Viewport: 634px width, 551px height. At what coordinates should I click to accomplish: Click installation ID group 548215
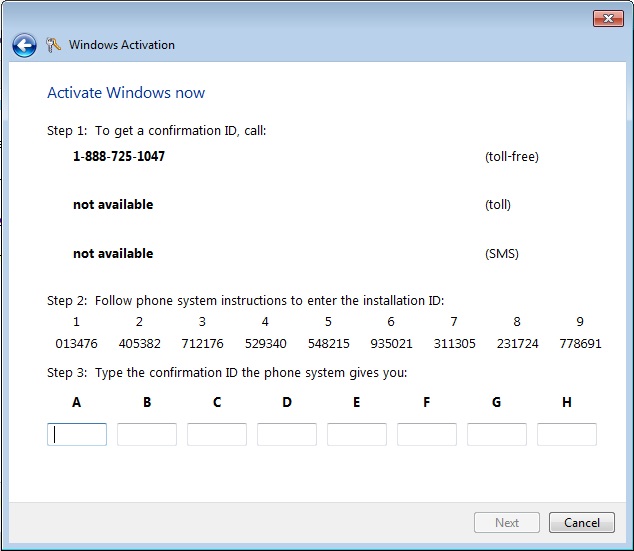(328, 344)
